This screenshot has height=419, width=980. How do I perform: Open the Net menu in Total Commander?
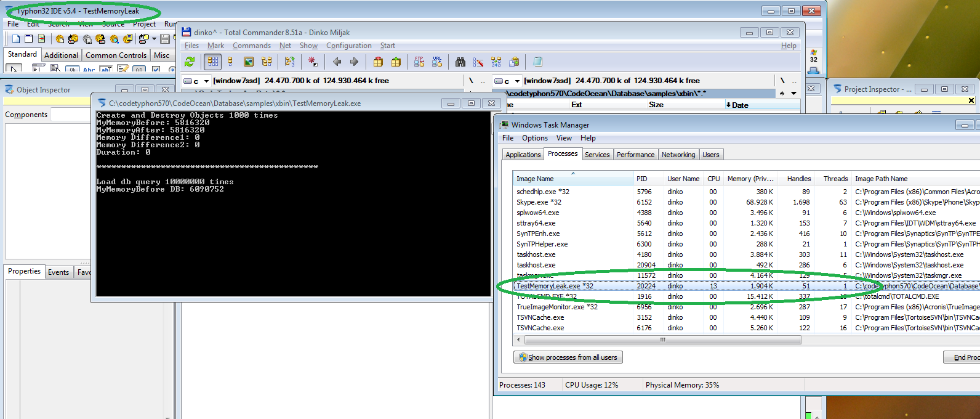[285, 46]
